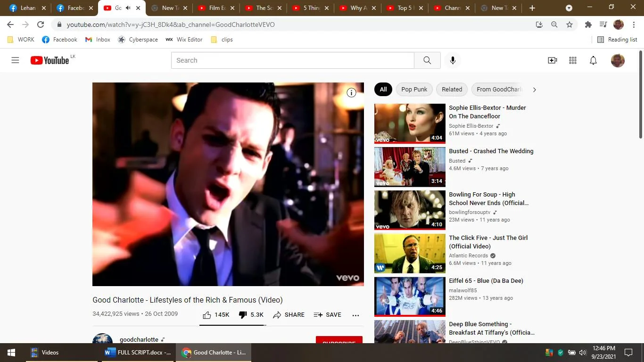644x362 pixels.
Task: Open the YouTube account avatar menu
Action: (x=618, y=60)
